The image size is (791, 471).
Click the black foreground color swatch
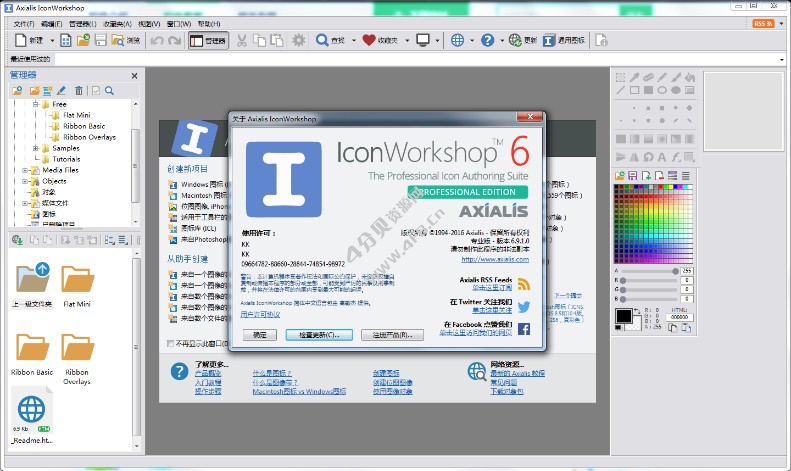[624, 316]
